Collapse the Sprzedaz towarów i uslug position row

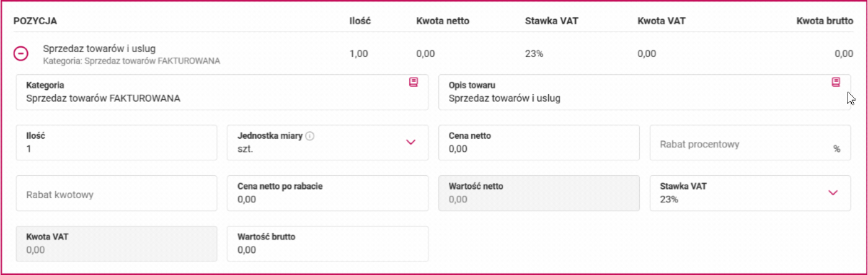tap(20, 54)
